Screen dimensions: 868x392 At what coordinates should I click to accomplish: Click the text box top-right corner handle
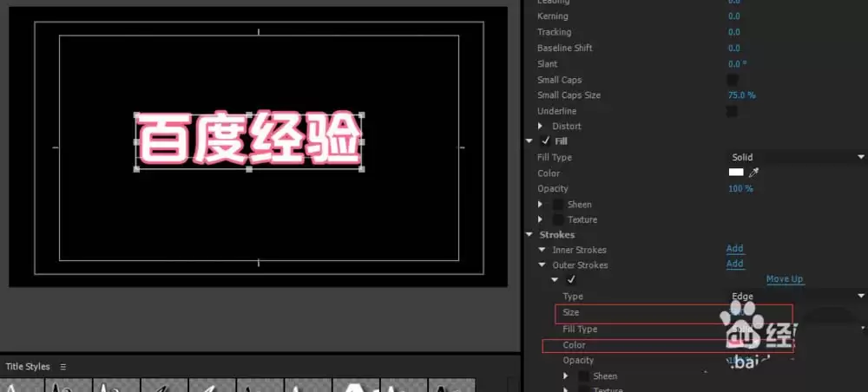pos(361,115)
